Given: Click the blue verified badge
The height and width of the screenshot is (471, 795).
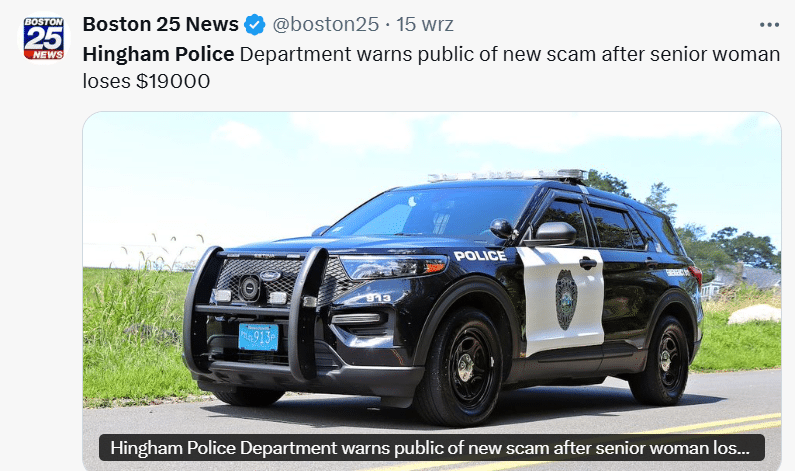Looking at the screenshot, I should (255, 24).
